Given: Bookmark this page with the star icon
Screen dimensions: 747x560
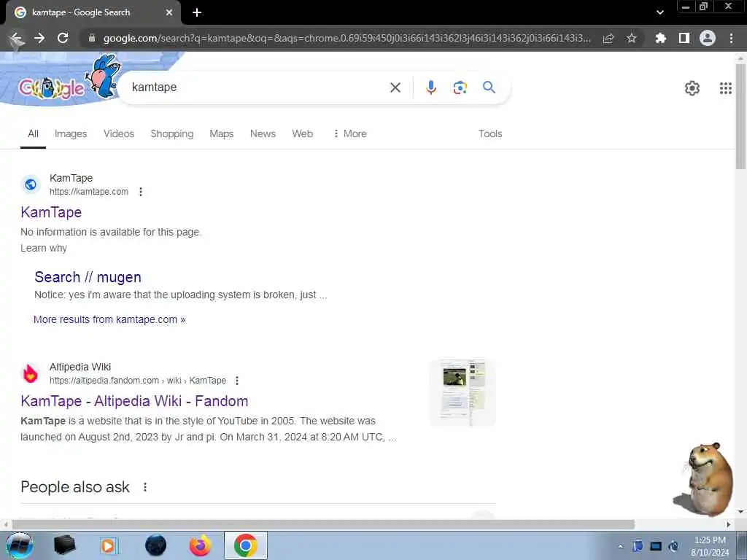Looking at the screenshot, I should point(631,38).
